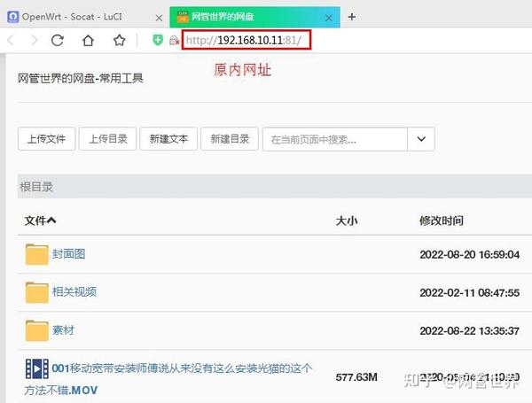Expand the search options dropdown arrow
The height and width of the screenshot is (403, 532).
point(421,139)
